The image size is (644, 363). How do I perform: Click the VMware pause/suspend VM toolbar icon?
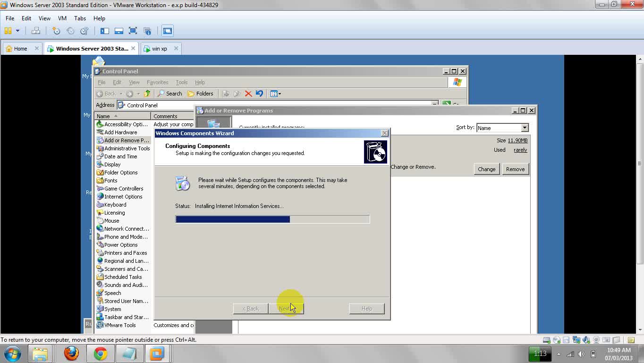pos(8,31)
